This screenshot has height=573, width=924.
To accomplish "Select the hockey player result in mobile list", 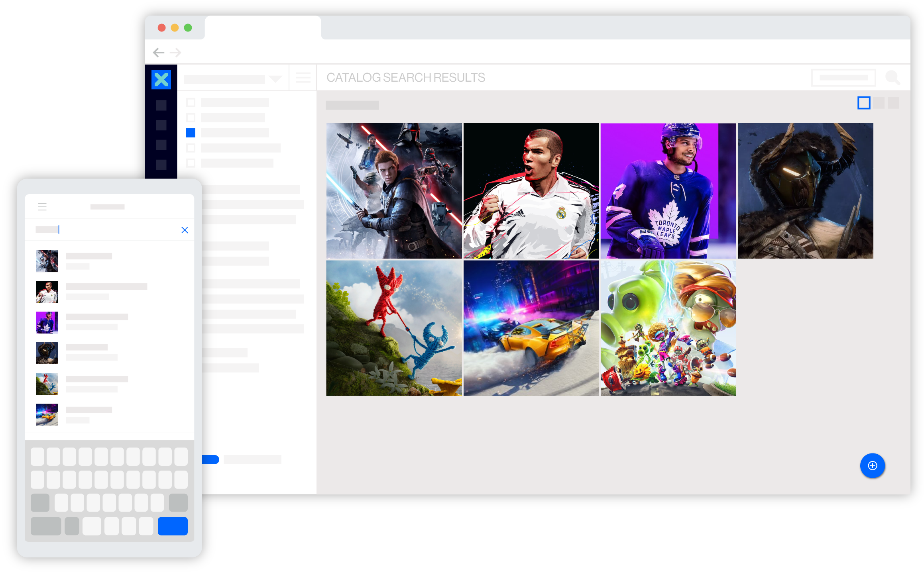I will point(110,322).
